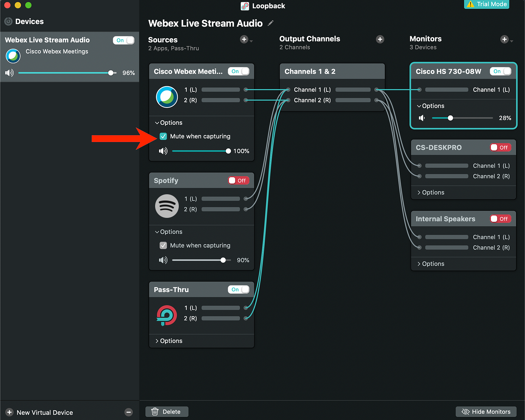The height and width of the screenshot is (420, 525).
Task: Click the Hide Monitors button
Action: pos(486,412)
